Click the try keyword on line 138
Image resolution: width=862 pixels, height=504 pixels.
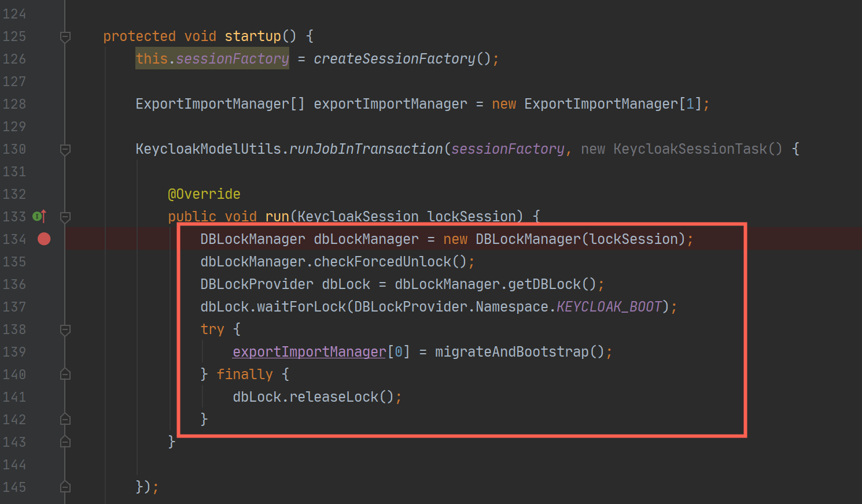tap(212, 329)
